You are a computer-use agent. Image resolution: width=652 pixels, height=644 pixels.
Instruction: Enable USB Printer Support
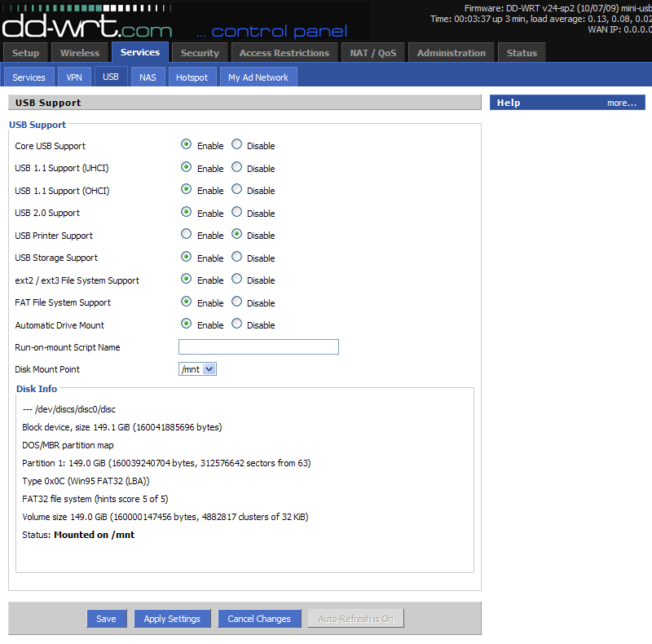186,235
